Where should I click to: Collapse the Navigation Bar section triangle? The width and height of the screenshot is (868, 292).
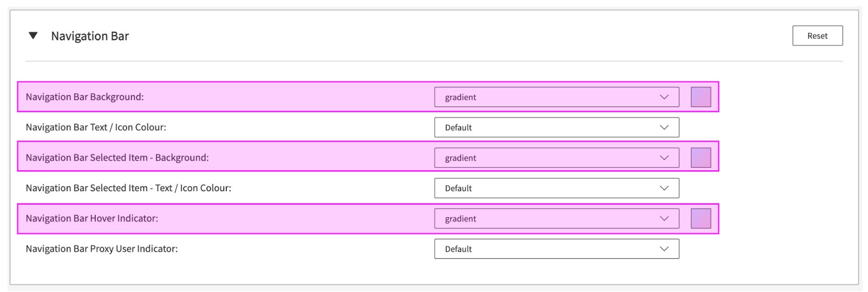tap(33, 36)
